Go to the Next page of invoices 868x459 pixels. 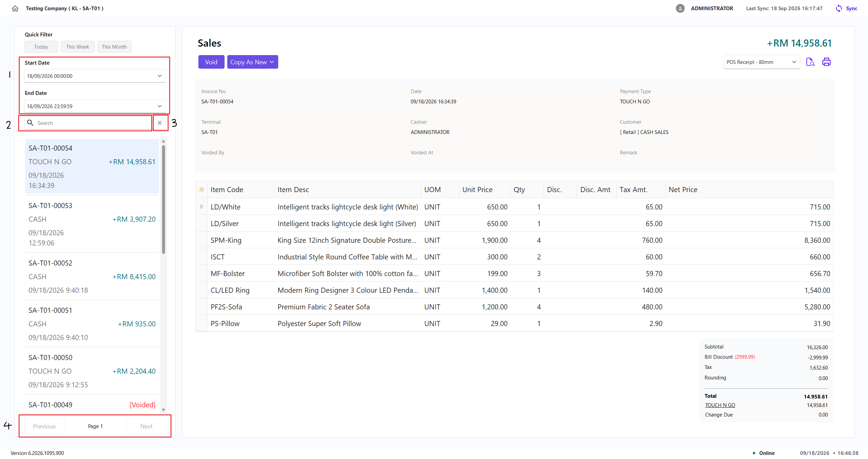point(146,426)
